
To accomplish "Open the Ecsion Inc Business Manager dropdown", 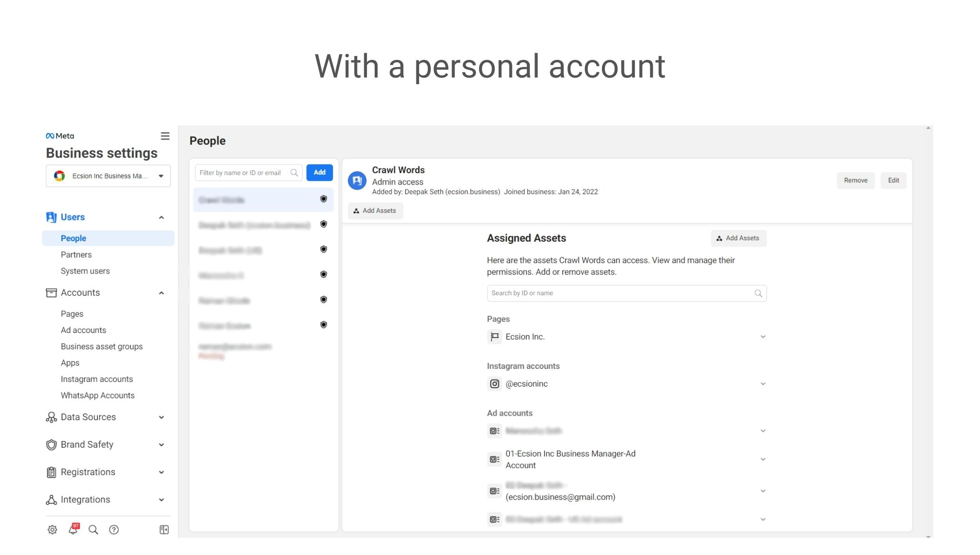I will pyautogui.click(x=108, y=176).
